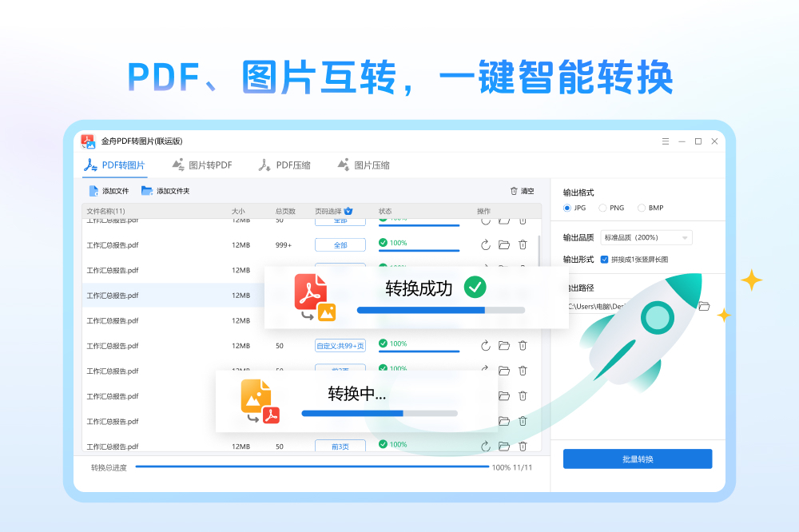Click the 操作 column header

click(x=483, y=211)
